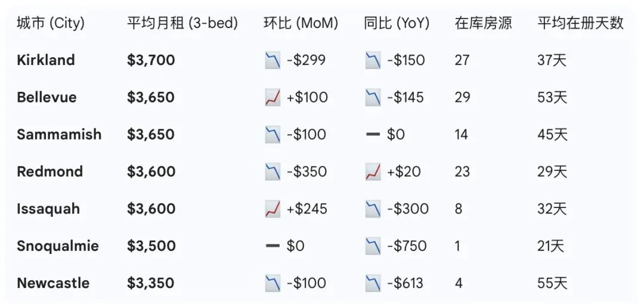Click the uptrend icon in Bellevue's MoM cell

(x=273, y=97)
